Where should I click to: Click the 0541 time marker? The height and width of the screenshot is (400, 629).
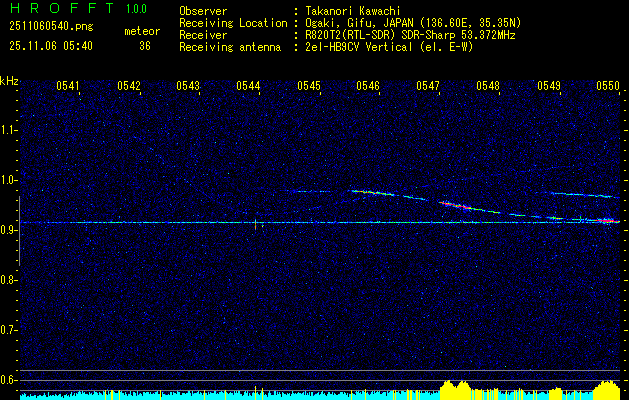click(x=68, y=86)
